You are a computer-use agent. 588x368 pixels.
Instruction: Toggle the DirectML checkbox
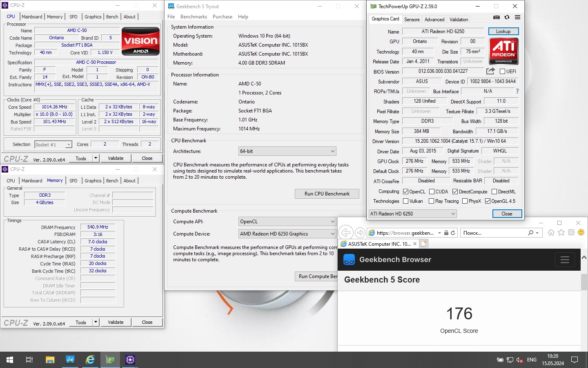pos(494,191)
